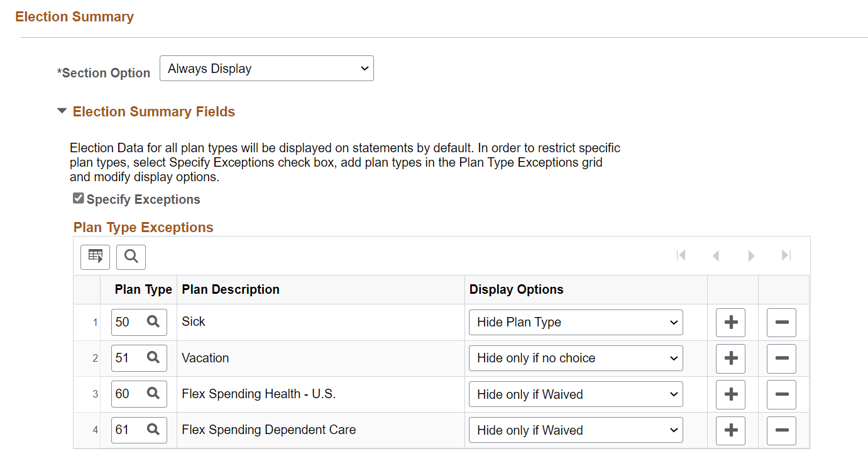Open Display Options dropdown for Sick
868x468 pixels.
pyautogui.click(x=576, y=323)
